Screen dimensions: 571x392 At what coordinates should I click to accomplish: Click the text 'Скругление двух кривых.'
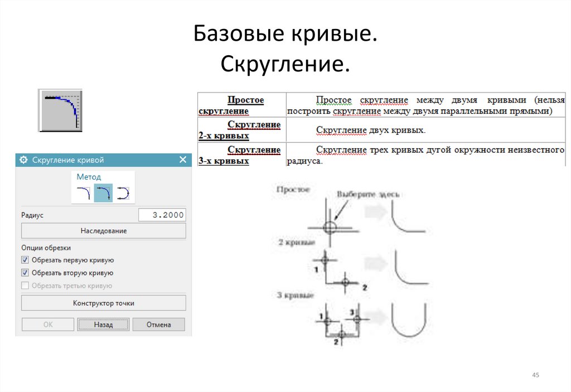pyautogui.click(x=371, y=130)
